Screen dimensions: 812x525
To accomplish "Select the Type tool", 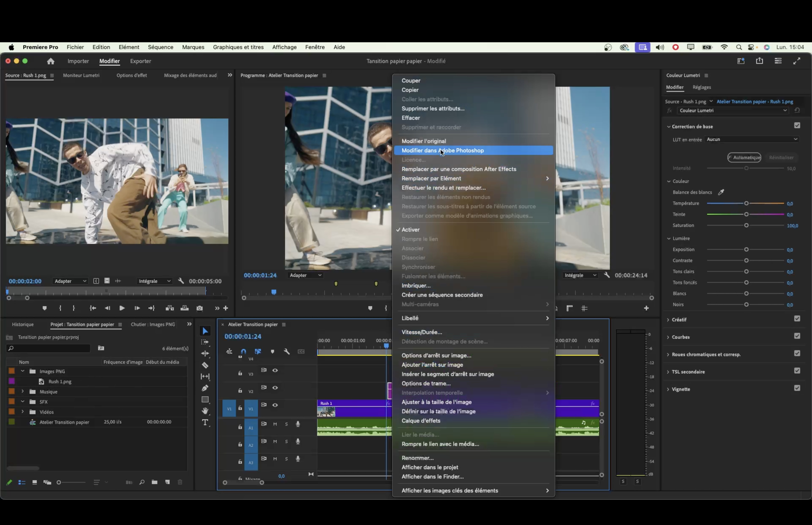I will click(x=205, y=423).
